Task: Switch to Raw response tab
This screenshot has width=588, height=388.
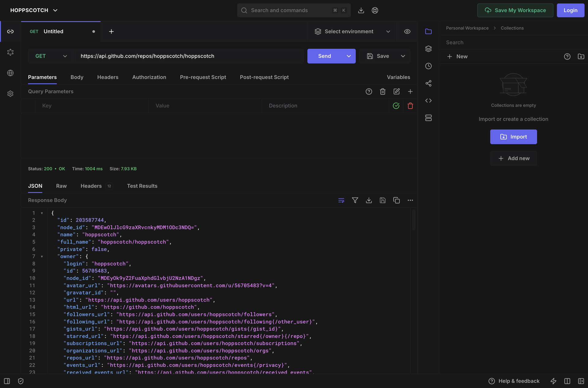Action: coord(61,186)
